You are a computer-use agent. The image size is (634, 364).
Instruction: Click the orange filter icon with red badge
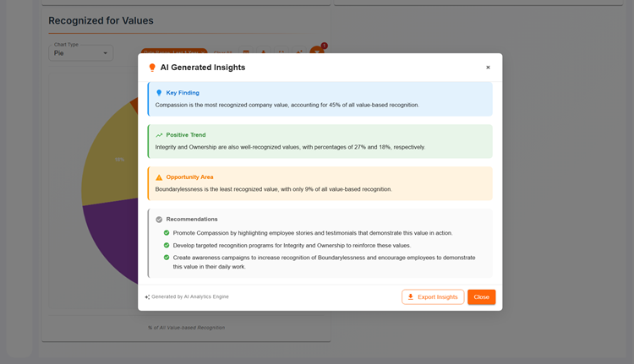click(x=317, y=52)
